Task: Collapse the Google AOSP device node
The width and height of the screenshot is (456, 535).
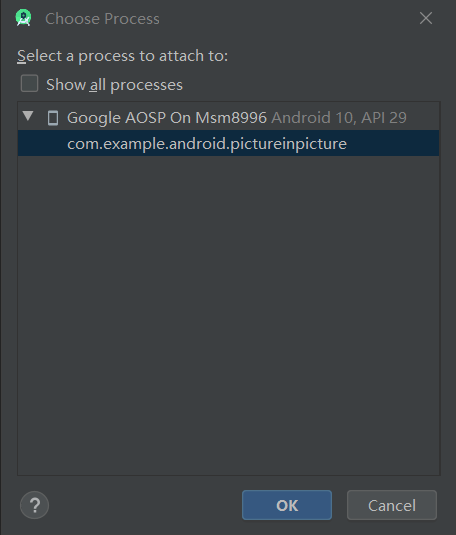Action: (28, 116)
